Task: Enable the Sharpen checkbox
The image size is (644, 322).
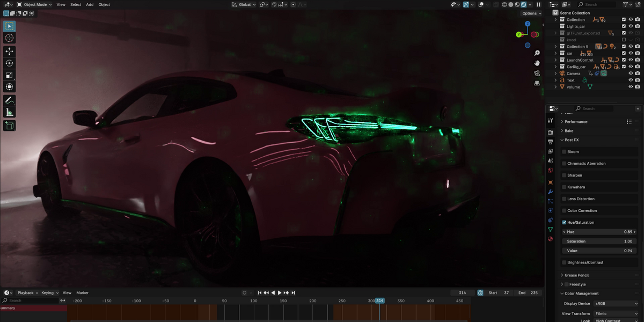Action: pyautogui.click(x=564, y=175)
